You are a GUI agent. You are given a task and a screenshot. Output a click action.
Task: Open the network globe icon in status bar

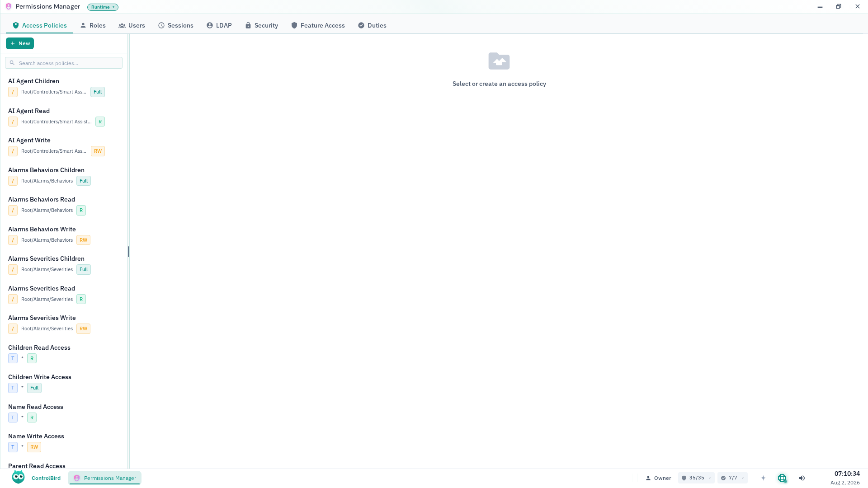[x=782, y=478]
